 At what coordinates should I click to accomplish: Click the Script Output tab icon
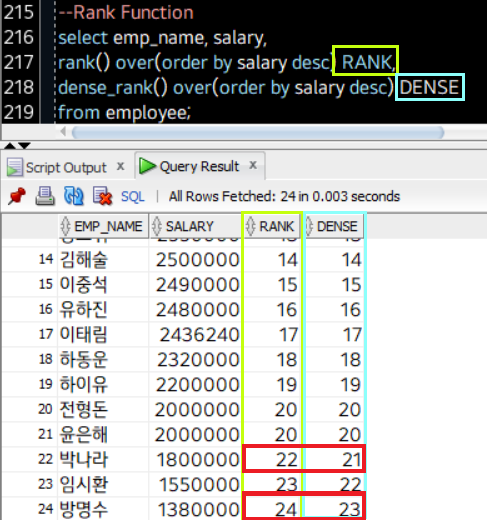click(15, 167)
